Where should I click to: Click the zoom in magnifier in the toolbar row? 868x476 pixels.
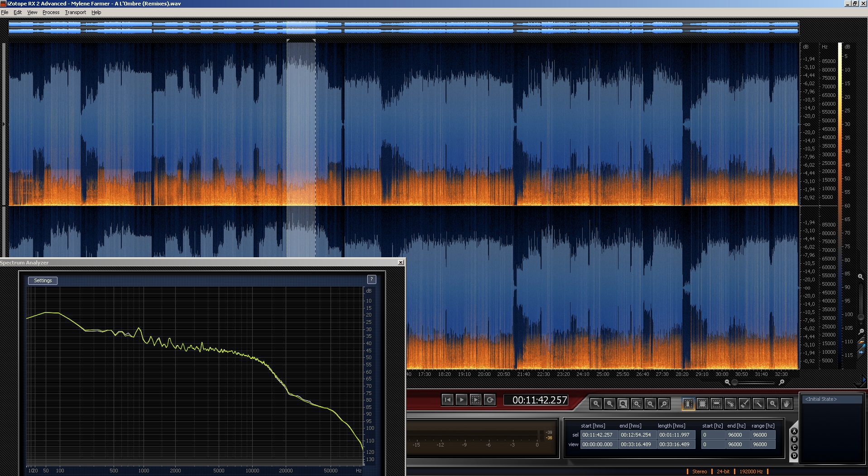point(596,403)
